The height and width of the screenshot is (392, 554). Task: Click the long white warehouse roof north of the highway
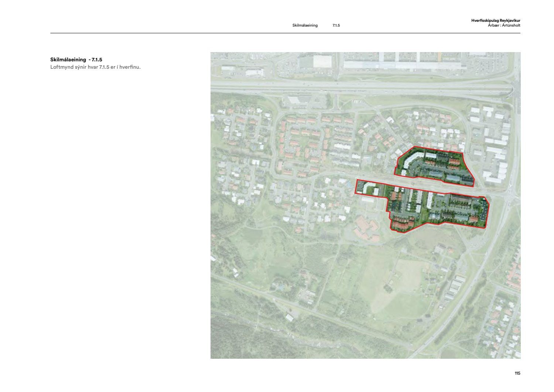pyautogui.click(x=403, y=65)
